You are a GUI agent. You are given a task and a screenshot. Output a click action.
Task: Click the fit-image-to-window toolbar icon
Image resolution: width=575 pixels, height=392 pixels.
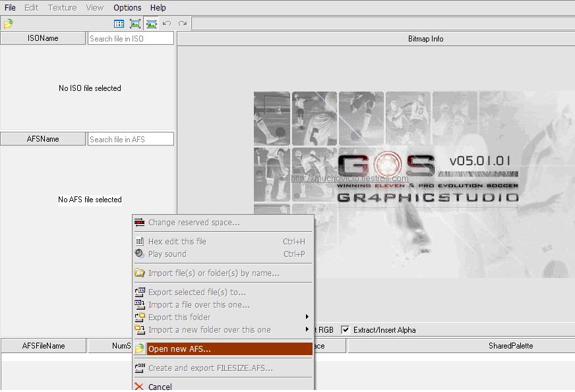135,24
